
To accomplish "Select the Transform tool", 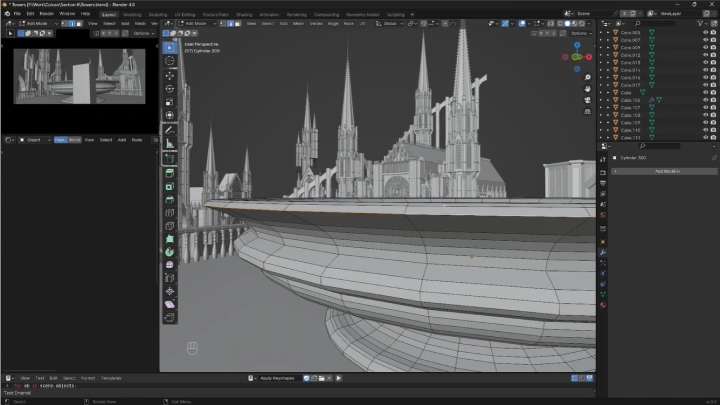I will coord(169,115).
